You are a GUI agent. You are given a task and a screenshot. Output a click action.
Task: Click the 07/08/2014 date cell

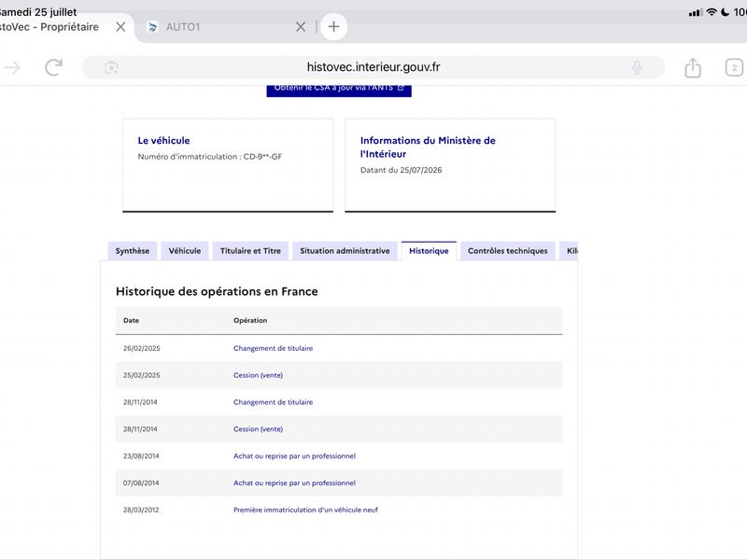pos(141,483)
